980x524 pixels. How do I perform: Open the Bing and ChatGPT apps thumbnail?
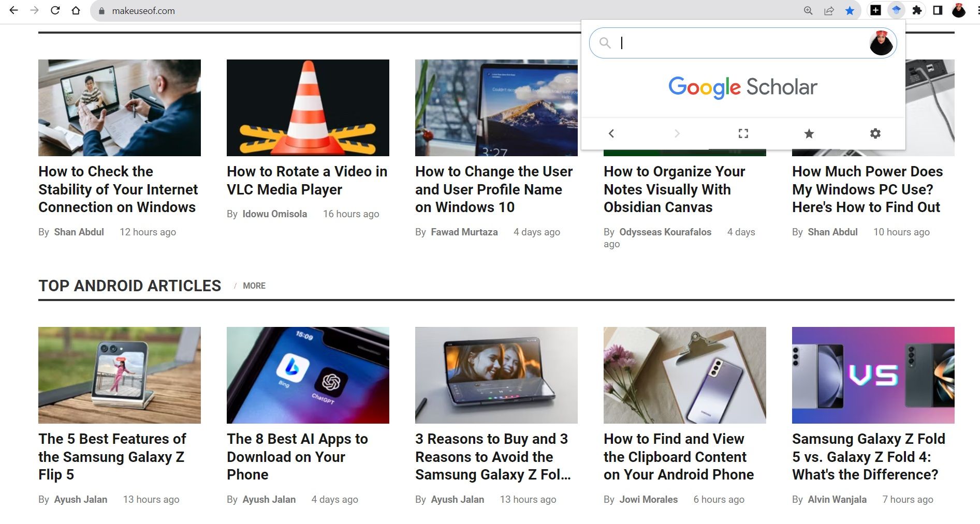click(x=308, y=375)
